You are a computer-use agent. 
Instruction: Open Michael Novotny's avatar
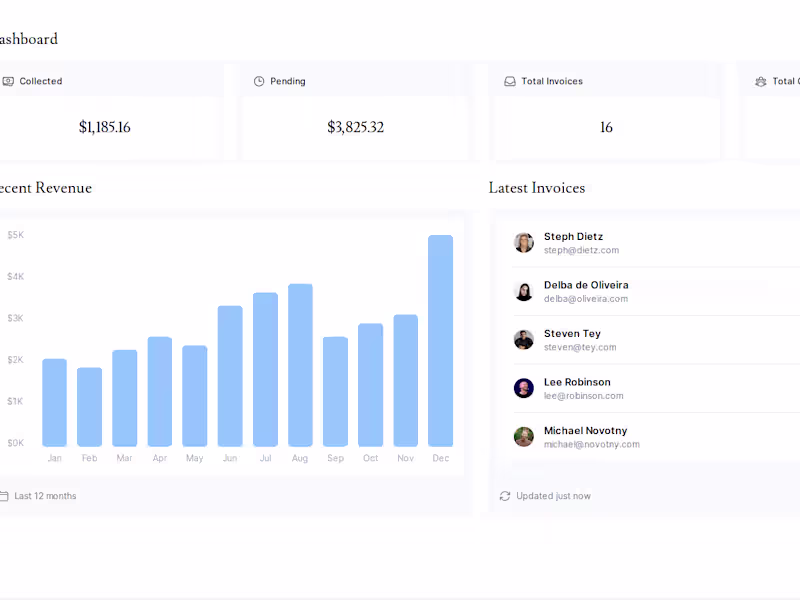[524, 436]
